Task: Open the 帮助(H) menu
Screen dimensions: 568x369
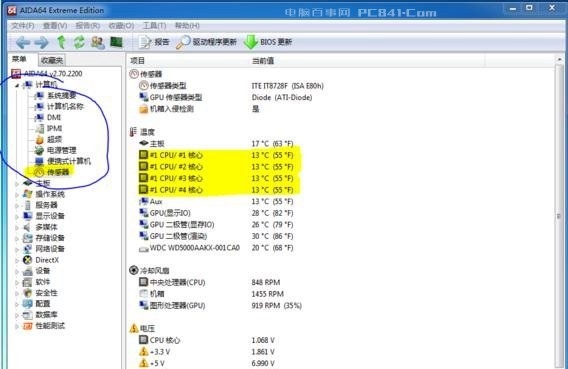Action: tap(187, 26)
